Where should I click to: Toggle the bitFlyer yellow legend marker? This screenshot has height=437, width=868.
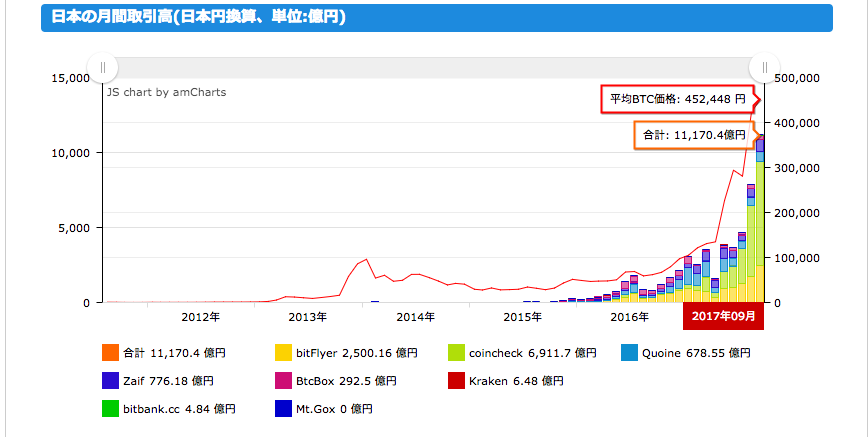tap(283, 353)
